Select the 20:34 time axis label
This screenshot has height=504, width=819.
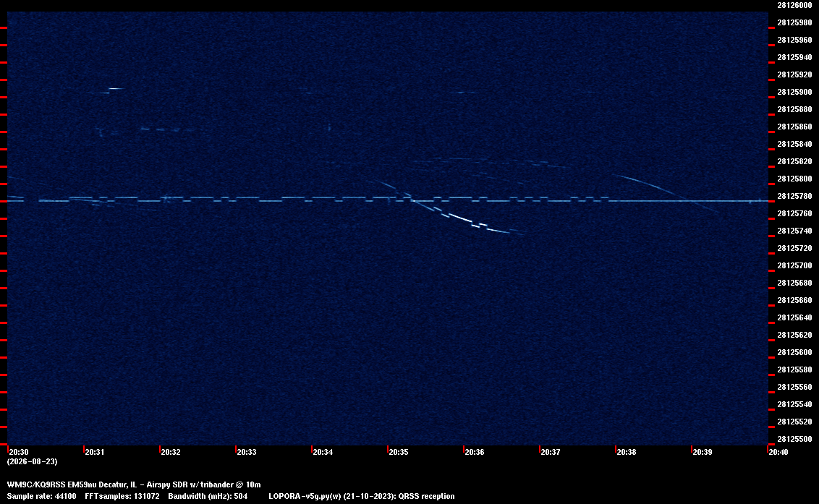click(x=323, y=452)
